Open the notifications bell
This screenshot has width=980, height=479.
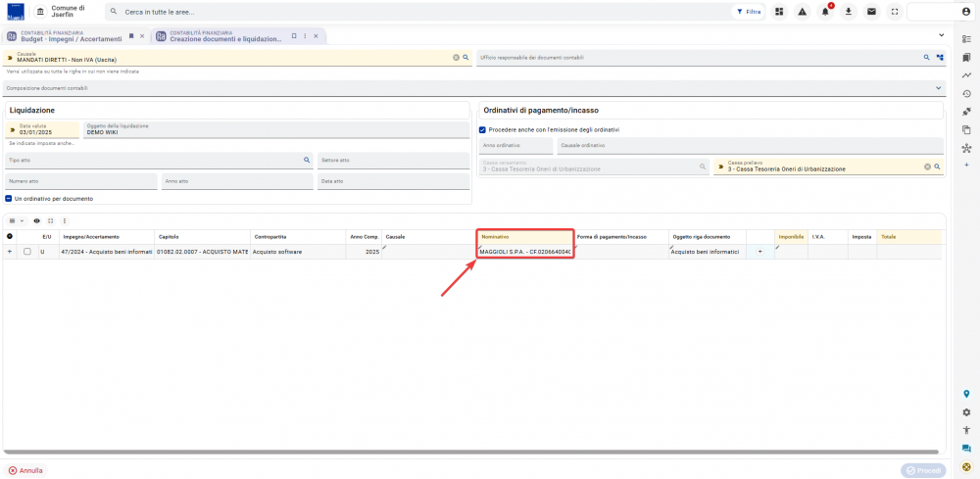click(825, 12)
